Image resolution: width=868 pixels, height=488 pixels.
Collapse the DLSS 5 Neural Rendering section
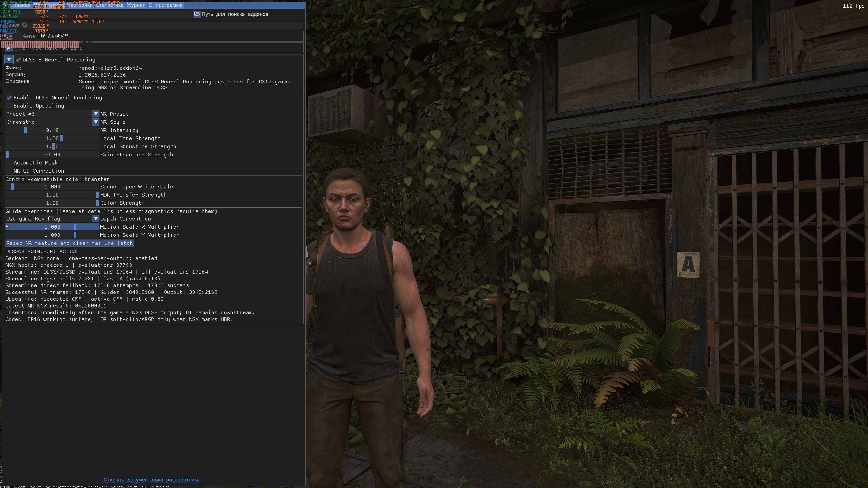click(9, 60)
